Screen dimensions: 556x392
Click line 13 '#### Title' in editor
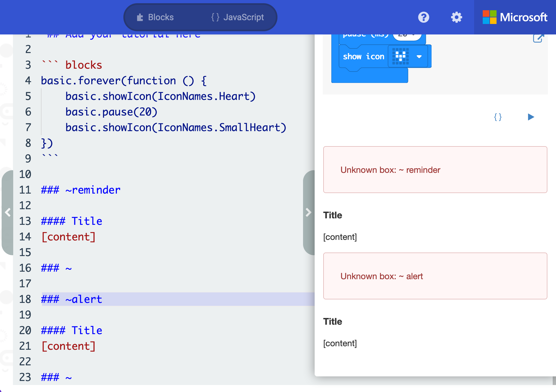[71, 221]
